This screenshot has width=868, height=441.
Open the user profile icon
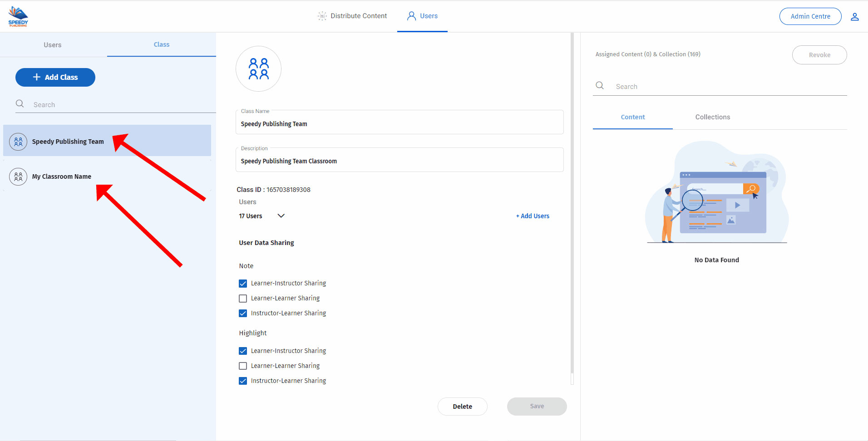tap(855, 17)
